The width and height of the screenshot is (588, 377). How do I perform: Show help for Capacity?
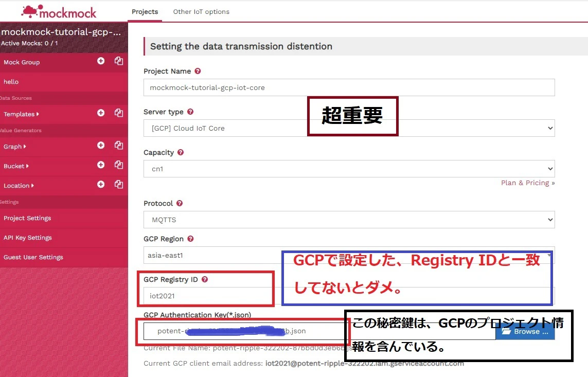pyautogui.click(x=181, y=152)
